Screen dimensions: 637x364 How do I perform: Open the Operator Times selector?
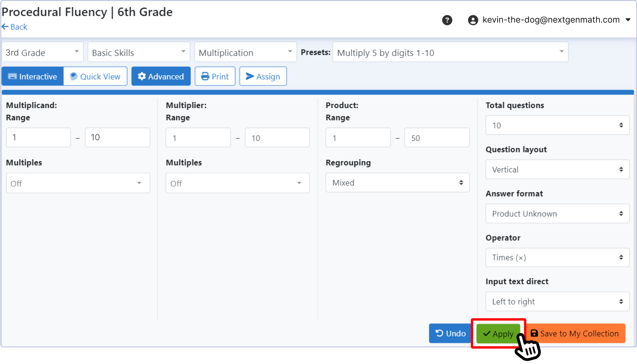pyautogui.click(x=557, y=257)
